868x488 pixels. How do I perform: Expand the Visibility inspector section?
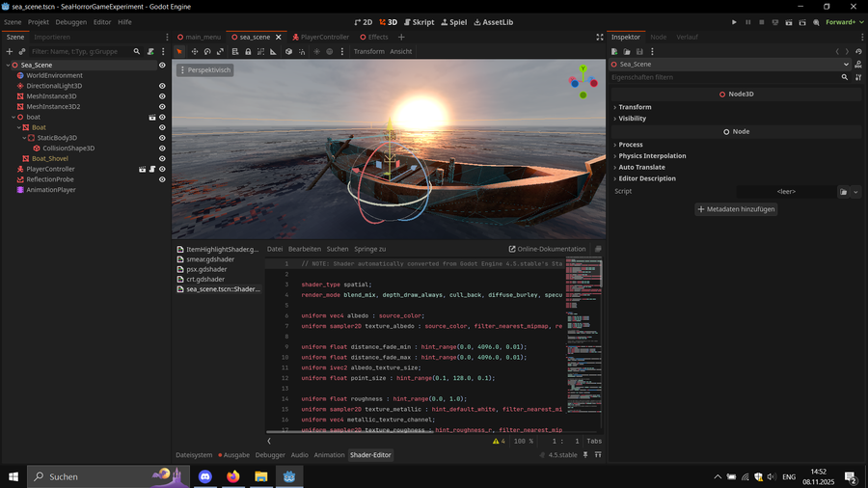pos(632,119)
